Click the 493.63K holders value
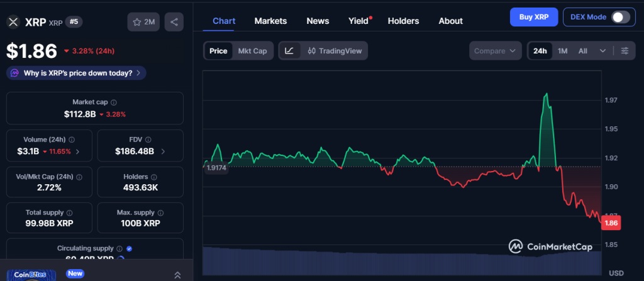 pyautogui.click(x=140, y=188)
